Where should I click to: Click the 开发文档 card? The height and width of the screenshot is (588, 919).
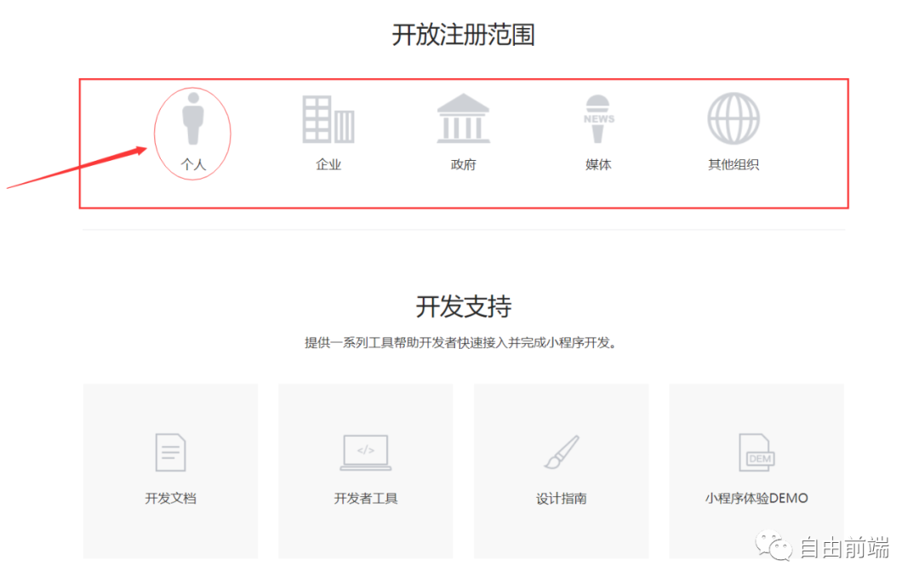170,471
